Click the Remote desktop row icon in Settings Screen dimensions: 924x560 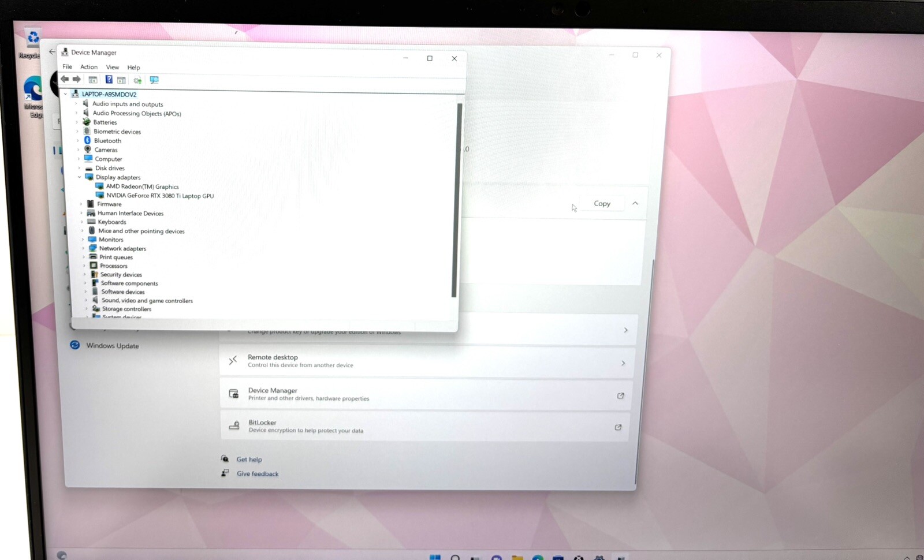pos(233,361)
